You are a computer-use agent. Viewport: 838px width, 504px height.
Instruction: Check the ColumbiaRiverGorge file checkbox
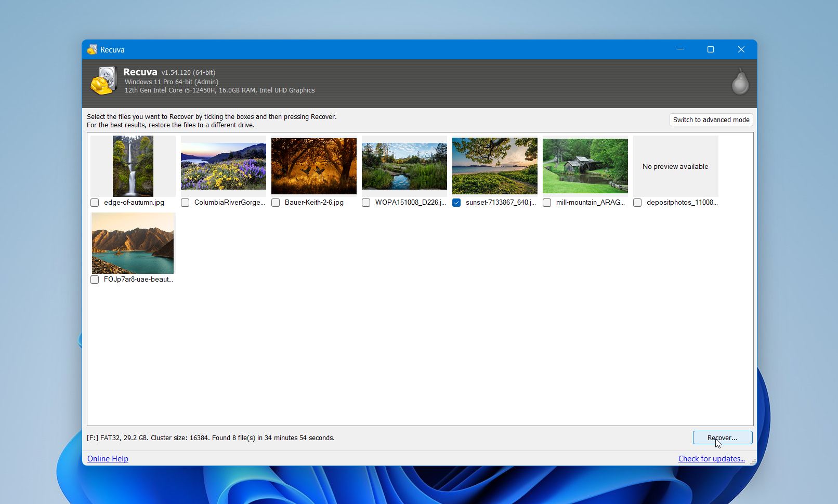click(x=185, y=203)
